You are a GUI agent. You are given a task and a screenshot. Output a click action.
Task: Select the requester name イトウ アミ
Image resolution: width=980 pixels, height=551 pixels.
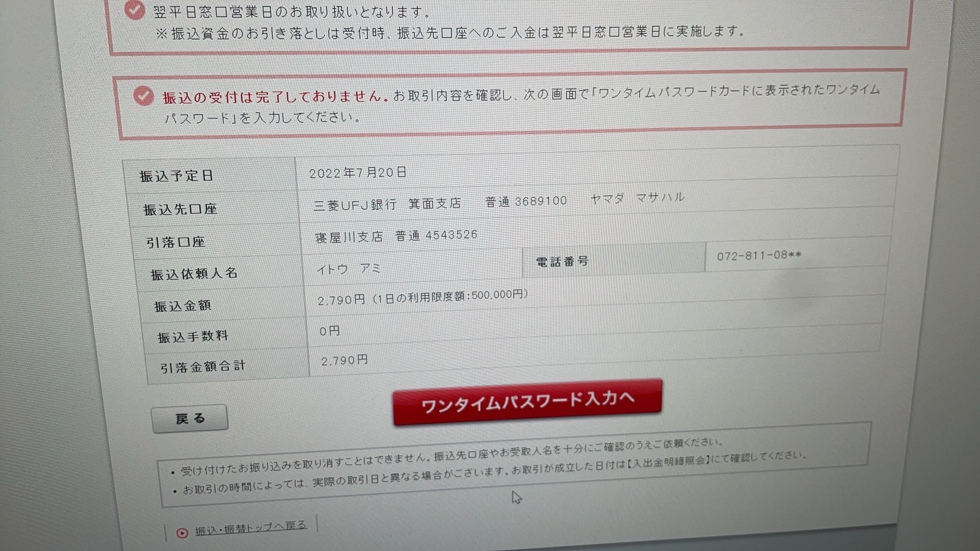click(348, 269)
